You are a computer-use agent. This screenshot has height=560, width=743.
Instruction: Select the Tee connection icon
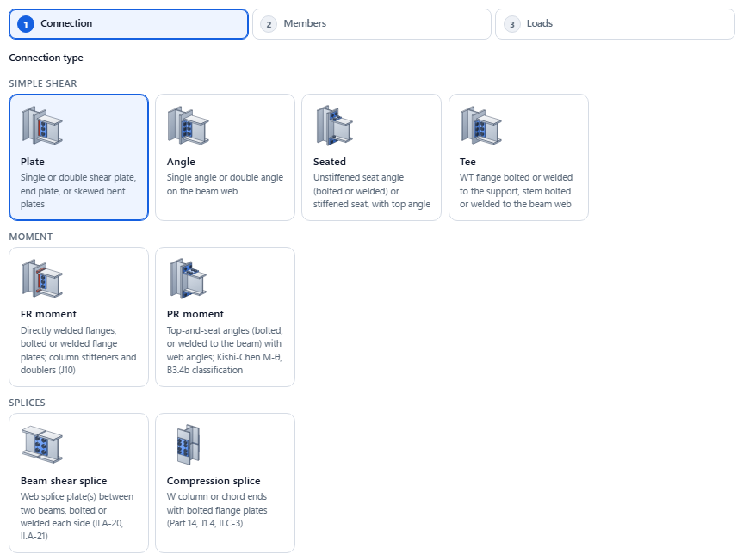click(x=481, y=126)
